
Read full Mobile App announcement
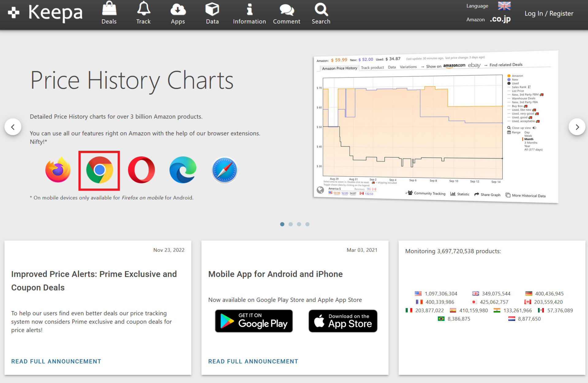point(253,361)
